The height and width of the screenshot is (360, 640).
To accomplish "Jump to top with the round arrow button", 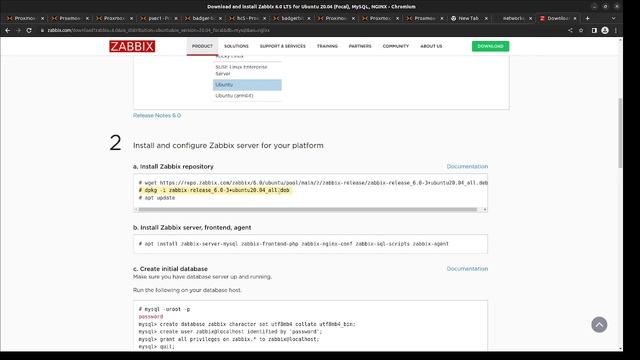I will [599, 325].
